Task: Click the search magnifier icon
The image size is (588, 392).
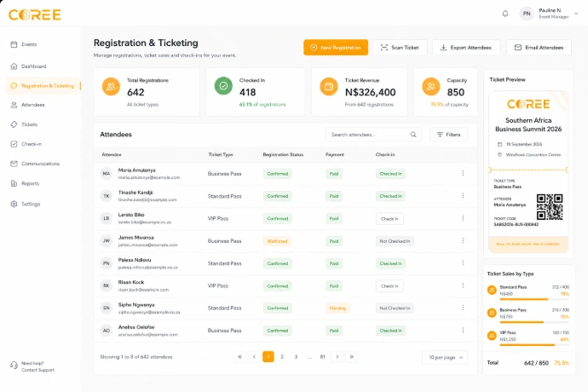Action: 413,135
